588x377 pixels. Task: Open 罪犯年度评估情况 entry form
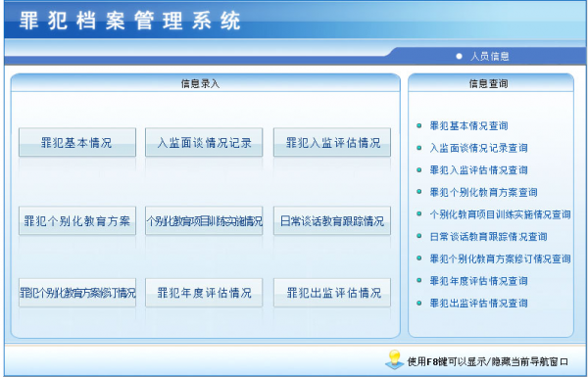point(204,293)
